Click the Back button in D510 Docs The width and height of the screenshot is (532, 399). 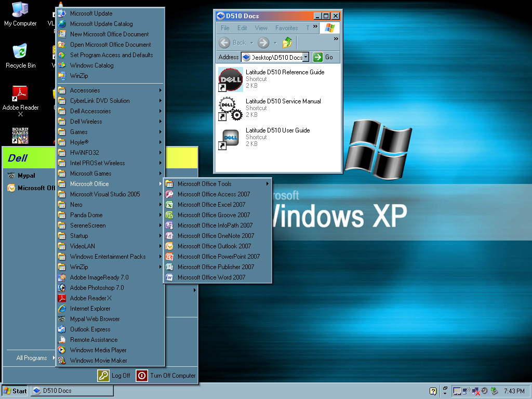pyautogui.click(x=233, y=43)
